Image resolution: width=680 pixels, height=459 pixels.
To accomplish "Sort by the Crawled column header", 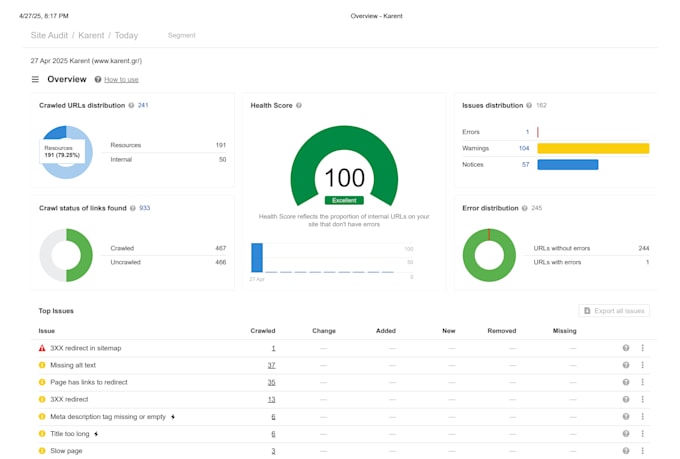I will 263,331.
